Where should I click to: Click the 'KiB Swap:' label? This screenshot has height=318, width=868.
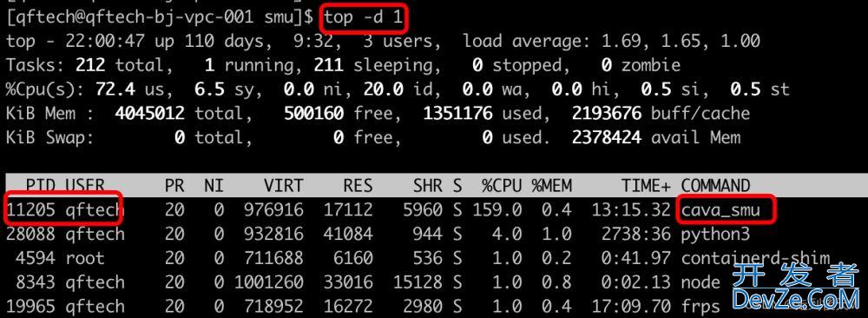[x=50, y=138]
